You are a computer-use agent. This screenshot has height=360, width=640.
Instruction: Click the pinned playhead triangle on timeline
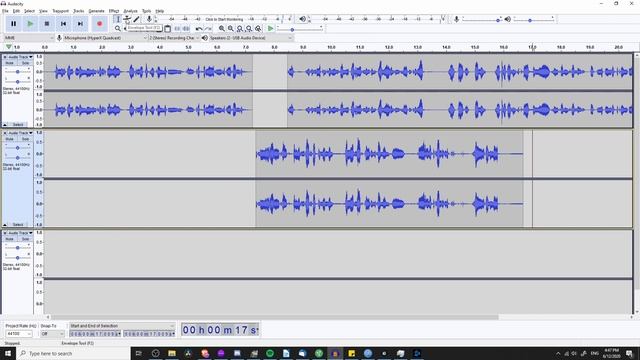click(x=9, y=47)
